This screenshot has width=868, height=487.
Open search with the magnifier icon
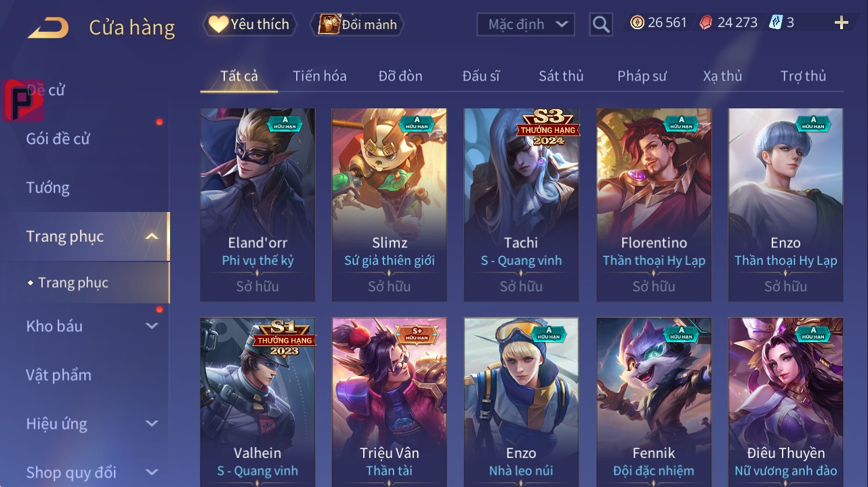601,24
